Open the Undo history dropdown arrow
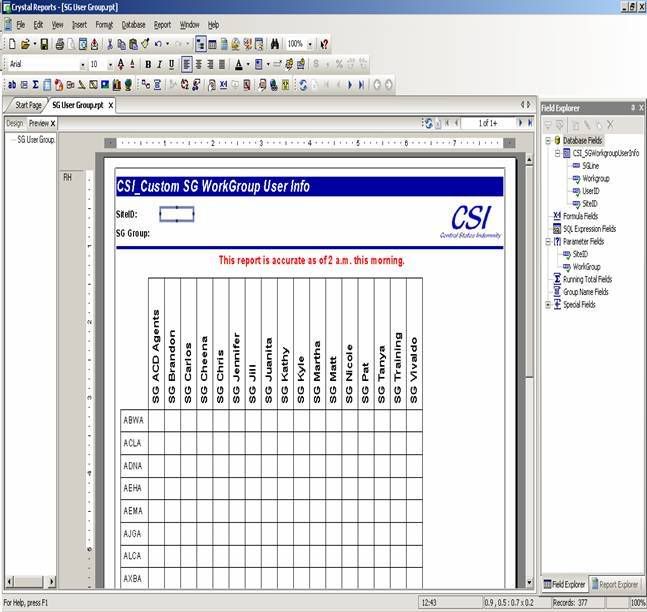The width and height of the screenshot is (647, 612). point(168,44)
